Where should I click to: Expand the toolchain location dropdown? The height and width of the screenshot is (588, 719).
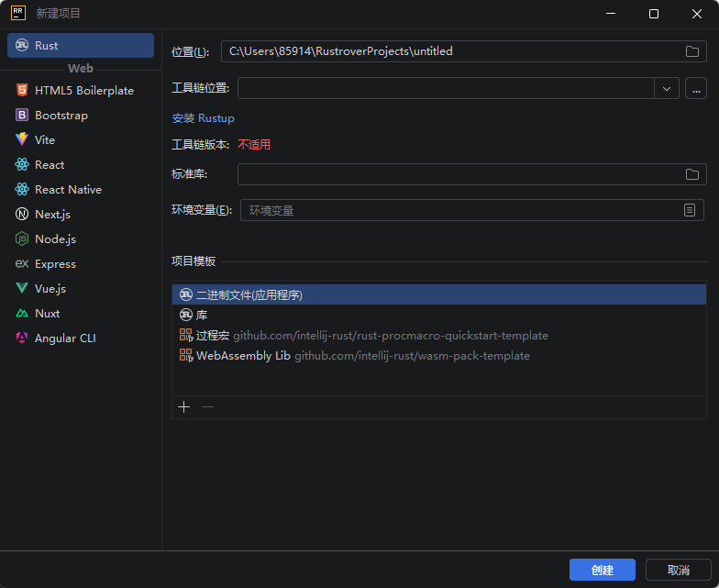coord(666,88)
